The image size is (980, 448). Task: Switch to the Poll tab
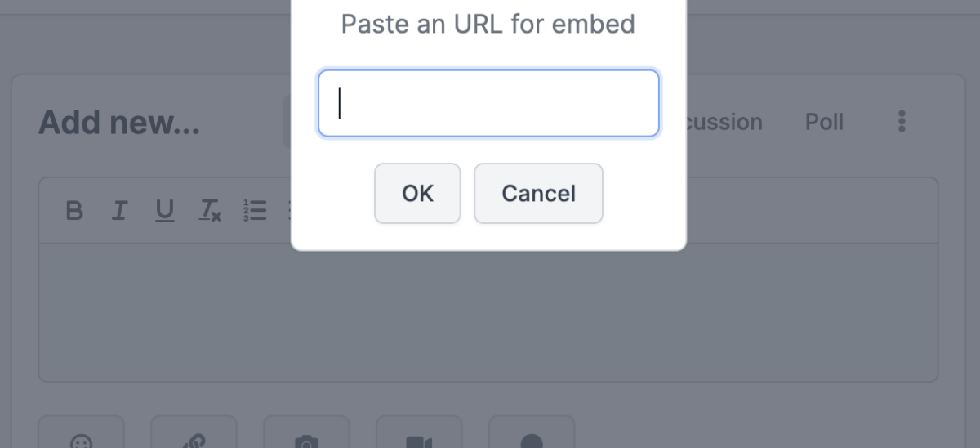[824, 122]
